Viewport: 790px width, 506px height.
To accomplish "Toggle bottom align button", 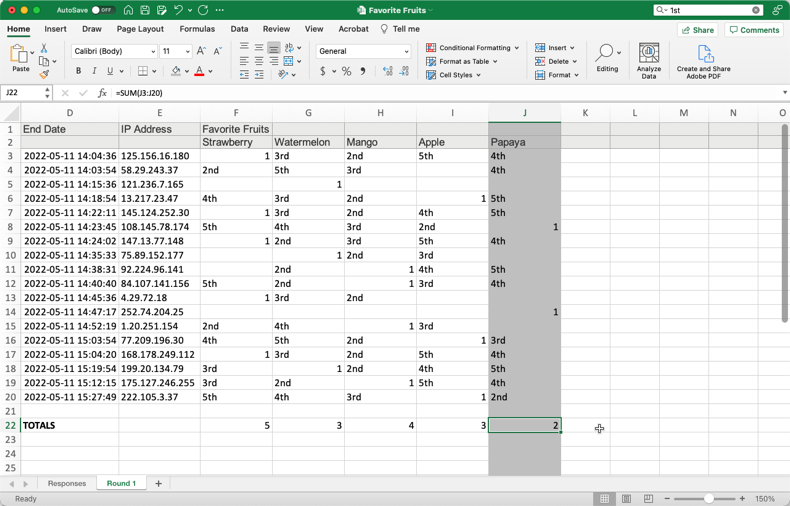I will pos(274,48).
